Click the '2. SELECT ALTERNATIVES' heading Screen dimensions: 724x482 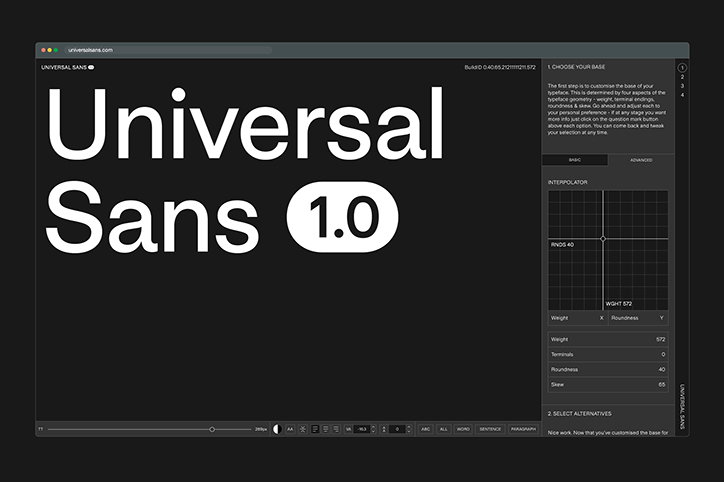579,414
